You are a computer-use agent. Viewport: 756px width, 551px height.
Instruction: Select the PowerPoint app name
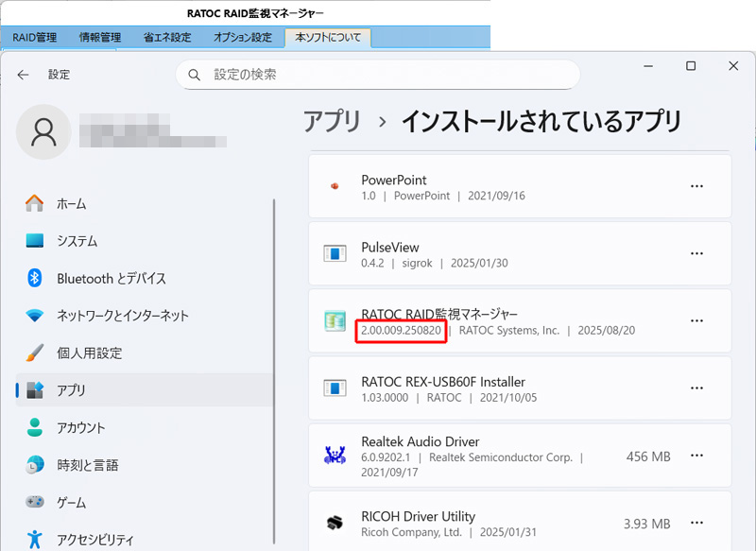coord(394,180)
